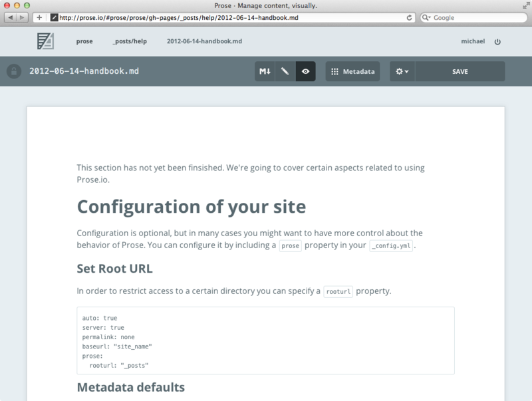Image resolution: width=532 pixels, height=401 pixels.
Task: Open the michael user link
Action: tap(473, 41)
